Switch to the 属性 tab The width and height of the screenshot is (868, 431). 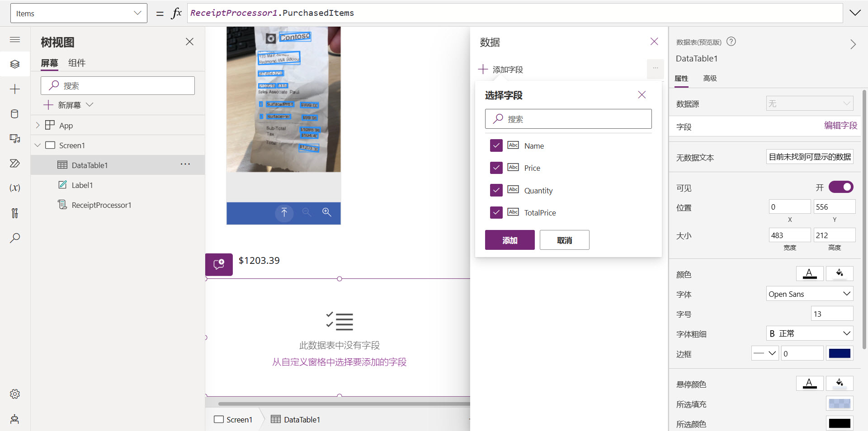click(681, 78)
